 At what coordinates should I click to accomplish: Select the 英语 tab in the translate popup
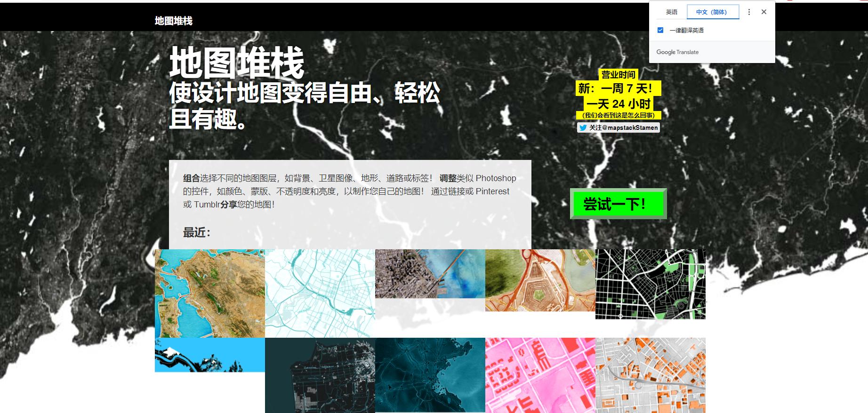tap(672, 12)
